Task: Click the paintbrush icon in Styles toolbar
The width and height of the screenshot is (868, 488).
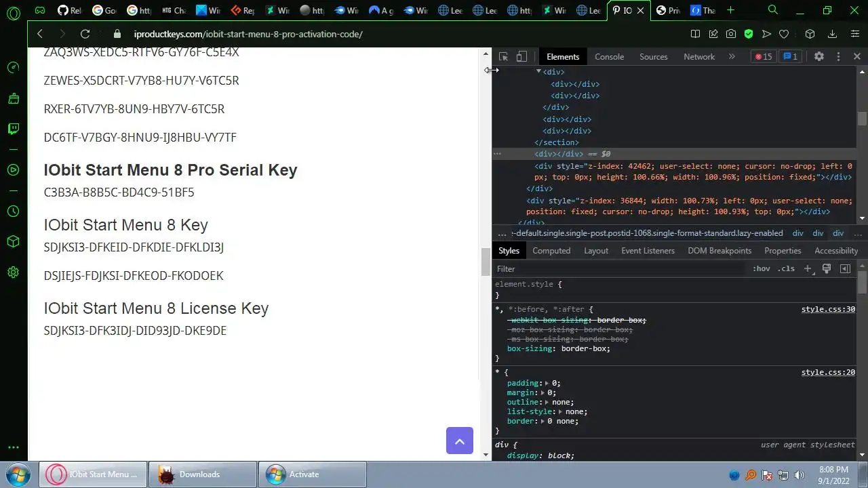Action: click(827, 269)
